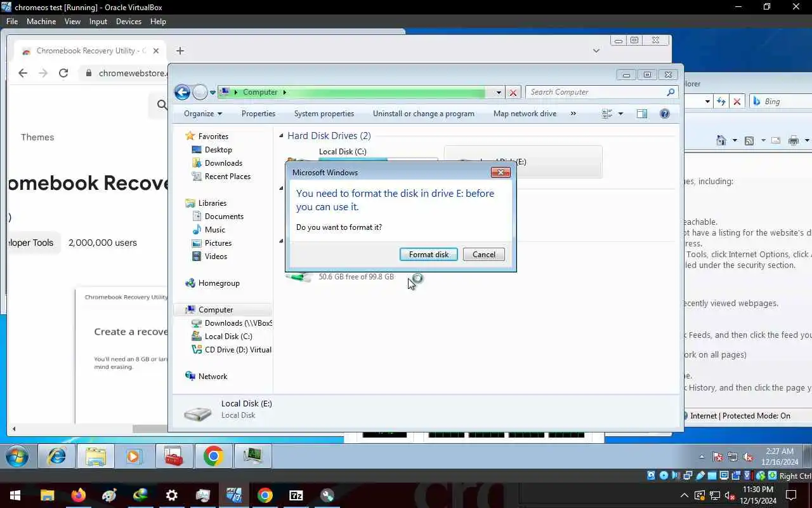This screenshot has width=812, height=508.
Task: Open Windows 7 Start orb
Action: point(17,456)
